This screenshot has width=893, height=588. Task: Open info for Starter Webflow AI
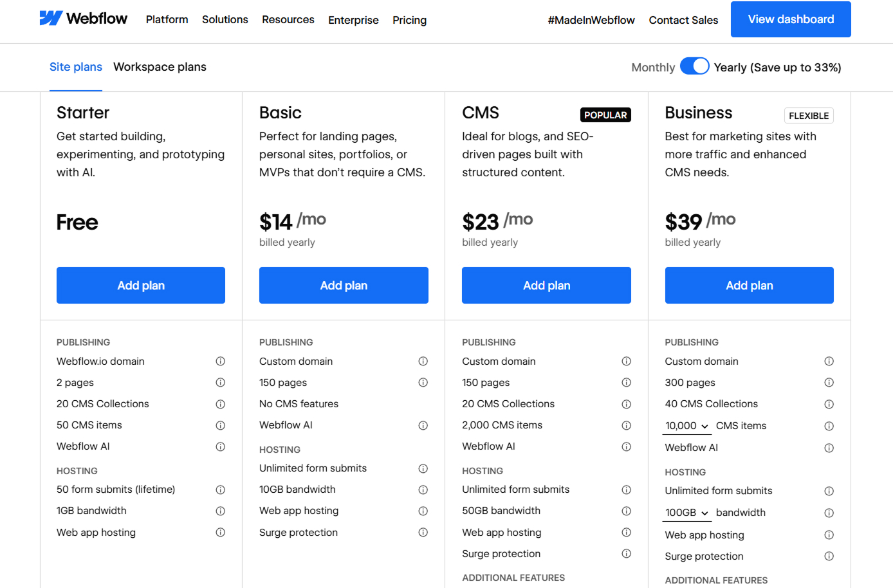coord(221,446)
